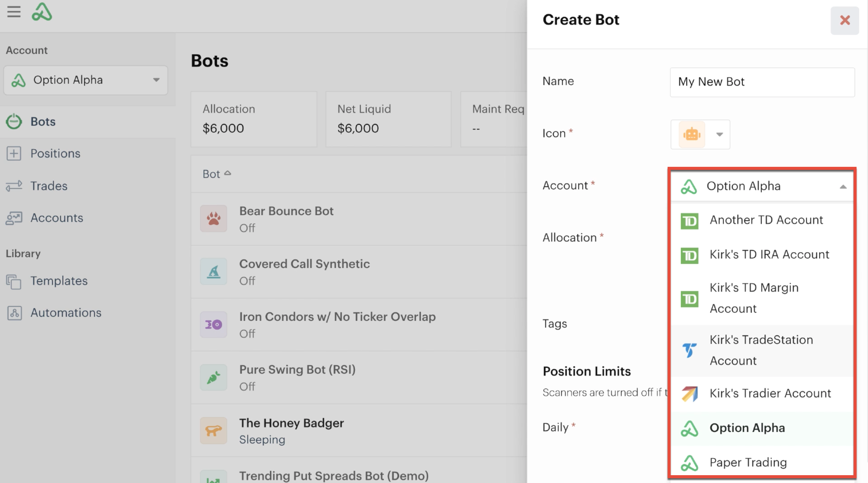Click the Off status under Bear Bounce Bot

[x=247, y=228]
